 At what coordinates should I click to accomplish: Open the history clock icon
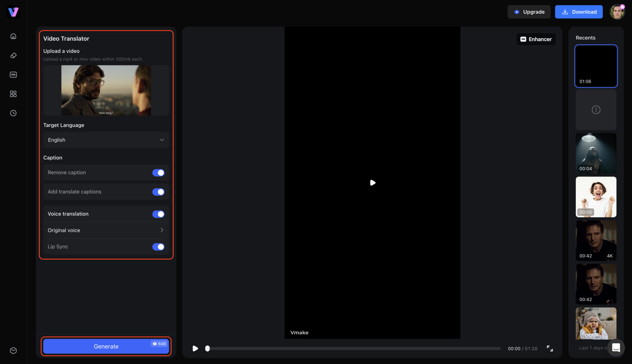tap(13, 113)
